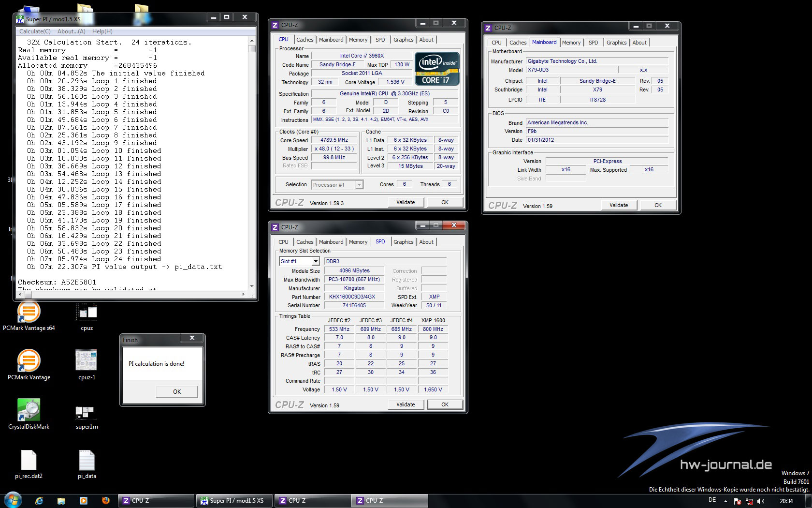This screenshot has width=812, height=508.
Task: Click OK in the Finish dialog
Action: [177, 391]
